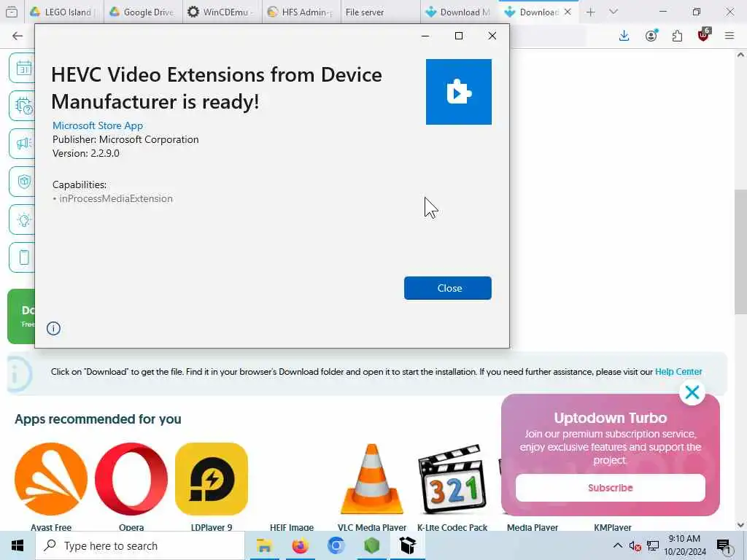The height and width of the screenshot is (560, 747).
Task: Switch to the Download M browser tab
Action: 460,12
